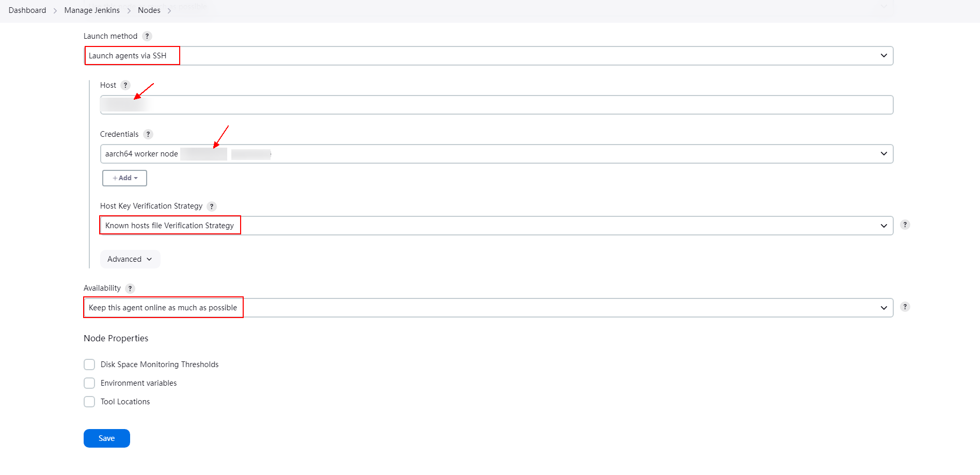Screen dimensions: 980x475
Task: Open help icon next to Credentials
Action: [x=148, y=134]
